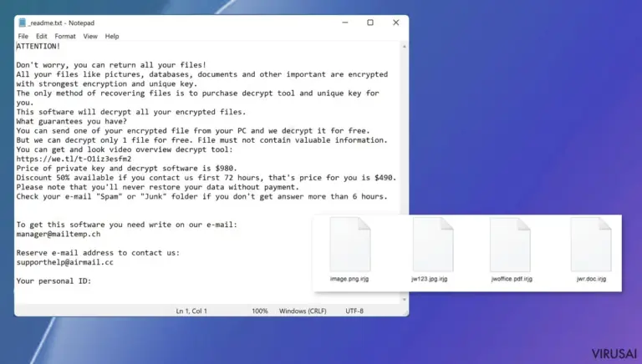Click the 'Your personal ID:' line
This screenshot has width=642, height=364.
53,281
